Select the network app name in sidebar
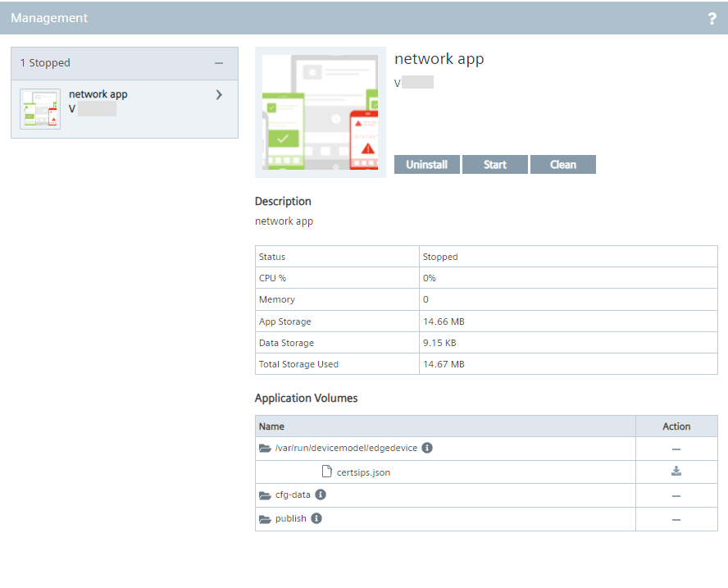Image resolution: width=728 pixels, height=588 pixels. [x=98, y=94]
